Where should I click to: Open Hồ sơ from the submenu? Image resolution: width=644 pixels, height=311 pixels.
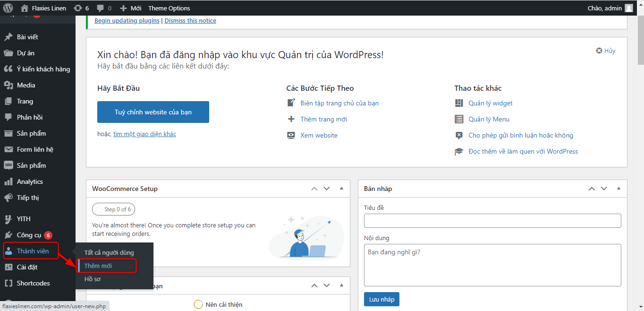tap(93, 279)
